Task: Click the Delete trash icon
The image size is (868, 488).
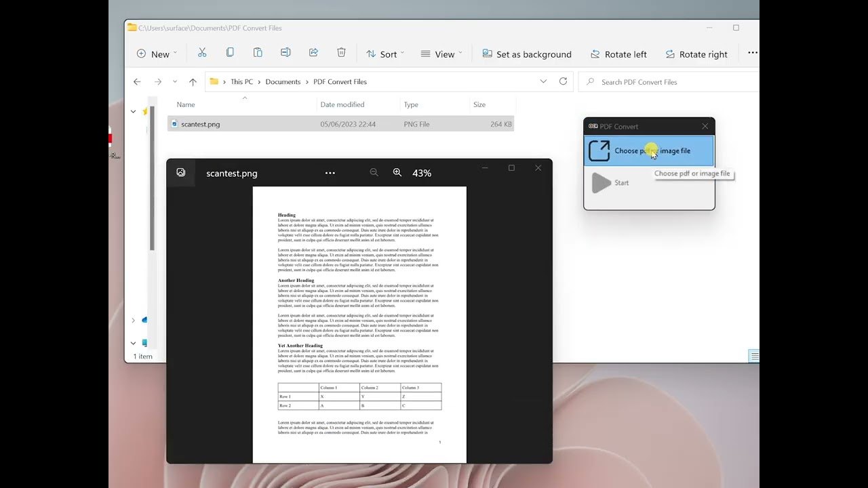Action: [x=341, y=54]
